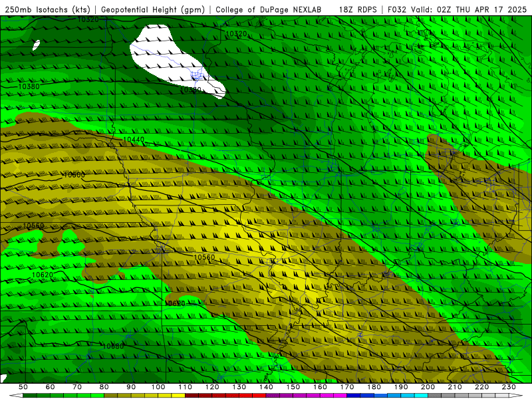Screen dimensions: 532x399
Task: Click the 60 value on the color scale
Action: pyautogui.click(x=51, y=387)
